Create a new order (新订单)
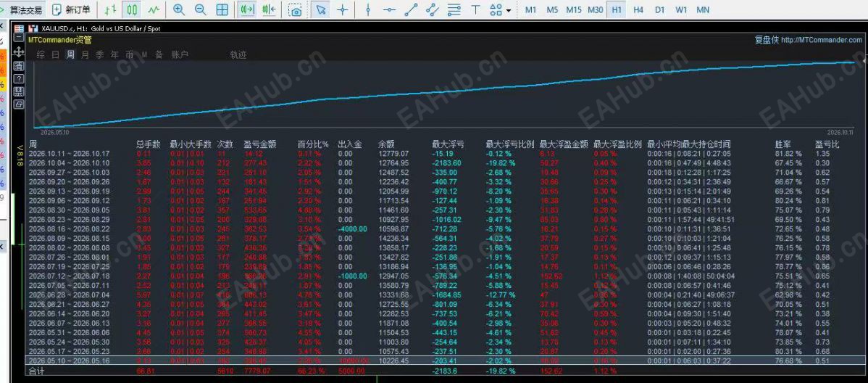Image resolution: width=868 pixels, height=383 pixels. (x=71, y=9)
